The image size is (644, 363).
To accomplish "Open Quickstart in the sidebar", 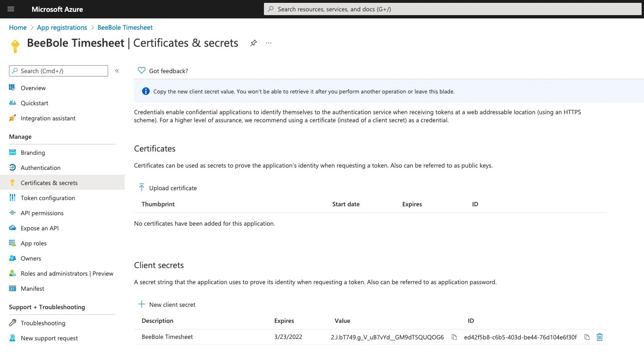I will pyautogui.click(x=34, y=103).
